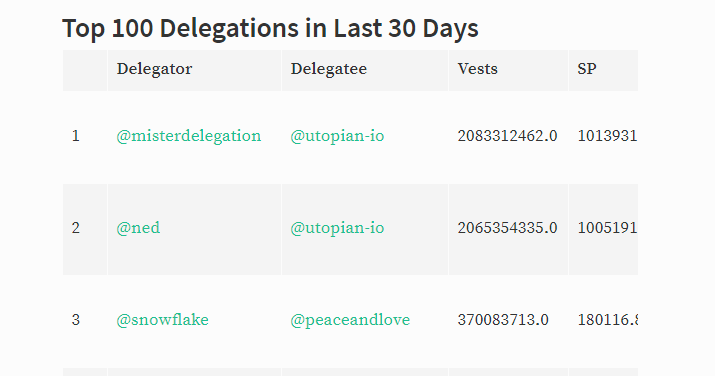Select the SP column header
715x376 pixels.
[x=587, y=69]
